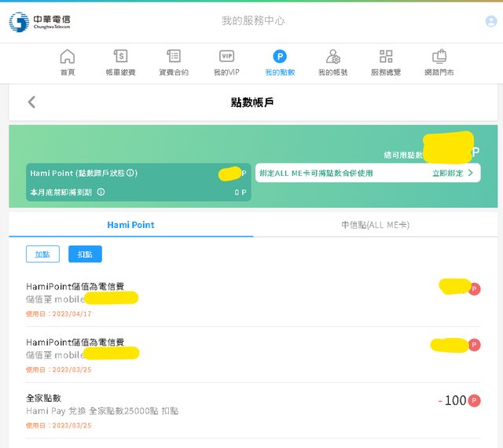Open 服務總覽 services grid icon
The width and height of the screenshot is (503, 448).
click(386, 63)
